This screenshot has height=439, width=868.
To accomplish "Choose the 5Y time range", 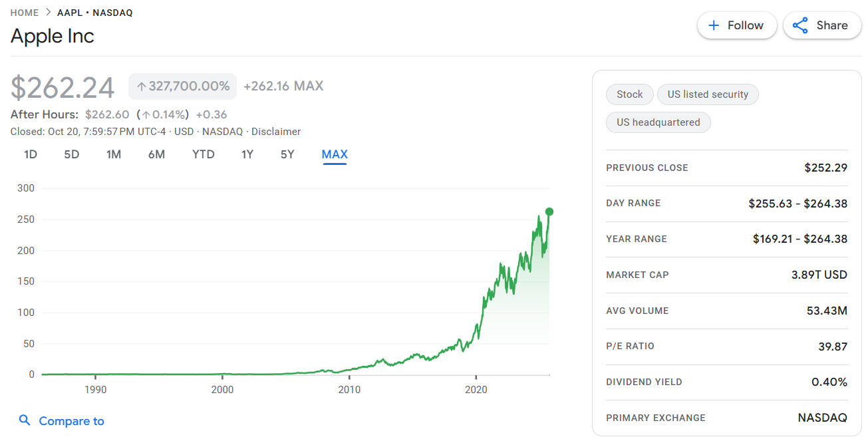I will (287, 154).
